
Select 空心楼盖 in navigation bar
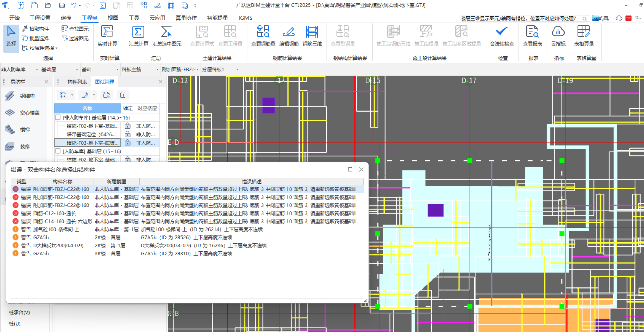22,113
